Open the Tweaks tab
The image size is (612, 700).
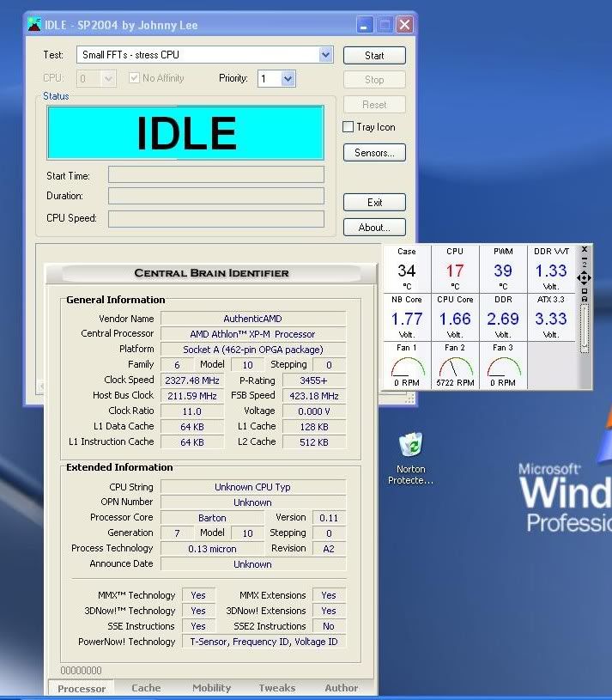coord(277,688)
